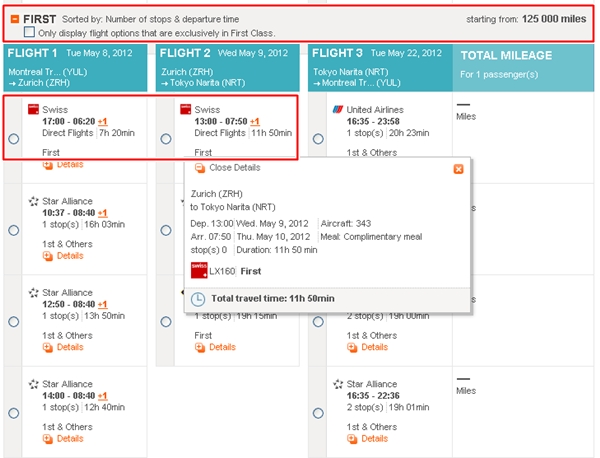Click +1 day link on Swiss 13:00 flight
The width and height of the screenshot is (600, 458).
(x=255, y=122)
